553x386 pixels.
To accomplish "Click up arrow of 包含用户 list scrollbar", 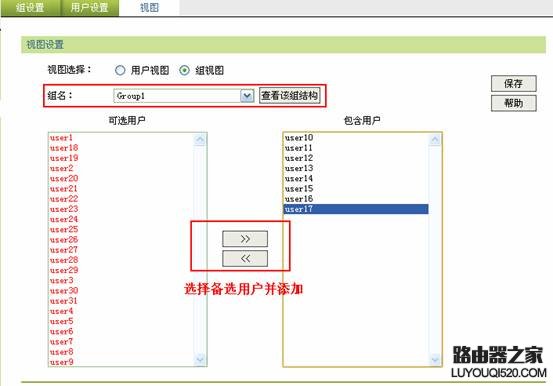I will (435, 140).
